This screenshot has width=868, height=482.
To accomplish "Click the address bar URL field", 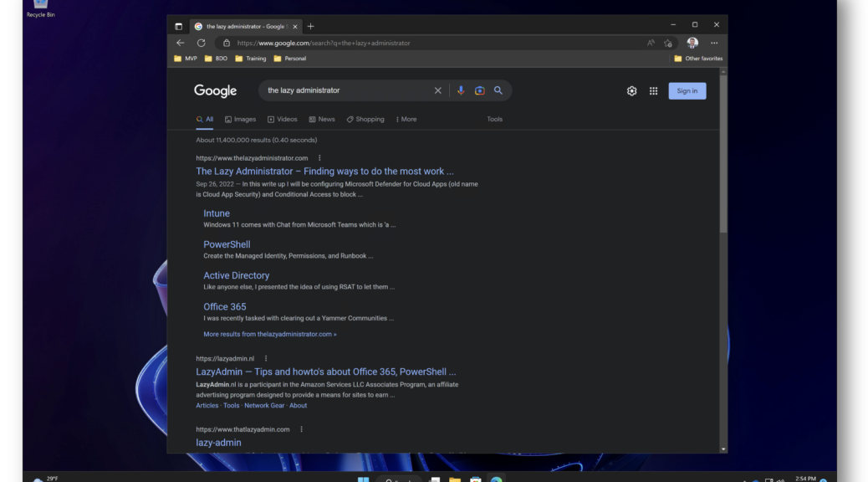I will pyautogui.click(x=431, y=43).
